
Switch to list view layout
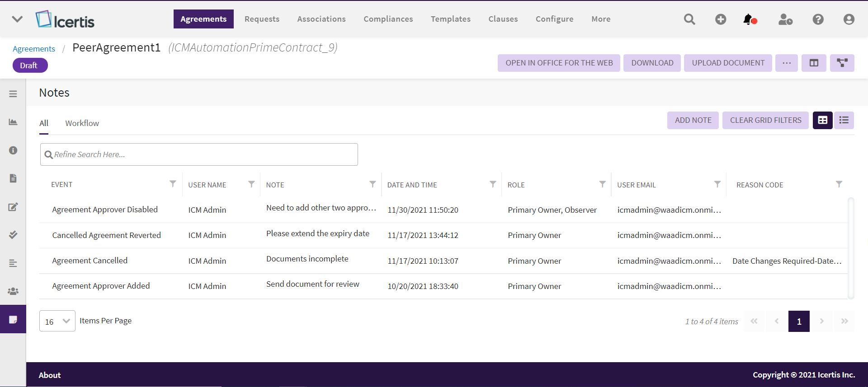(x=844, y=120)
